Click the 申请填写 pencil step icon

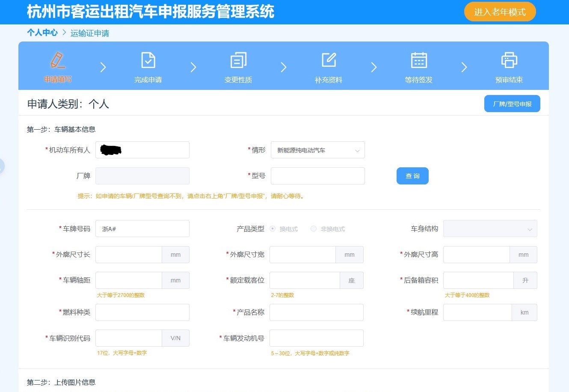pos(58,60)
